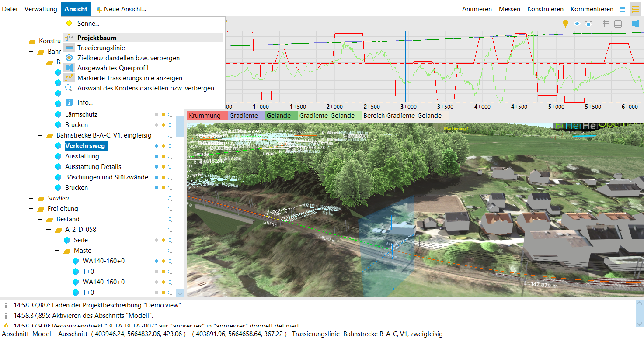Click the red Krümmung legend swatch
644x341 pixels.
coord(208,116)
